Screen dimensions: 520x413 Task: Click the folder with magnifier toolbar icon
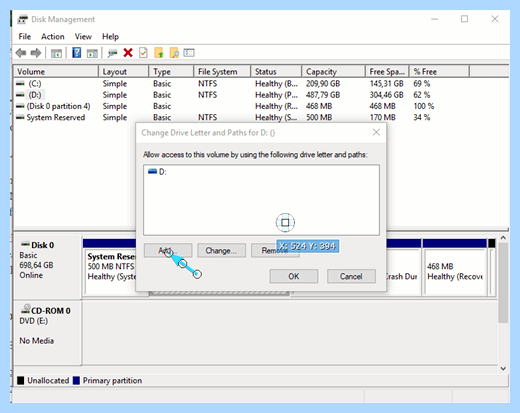(x=174, y=53)
